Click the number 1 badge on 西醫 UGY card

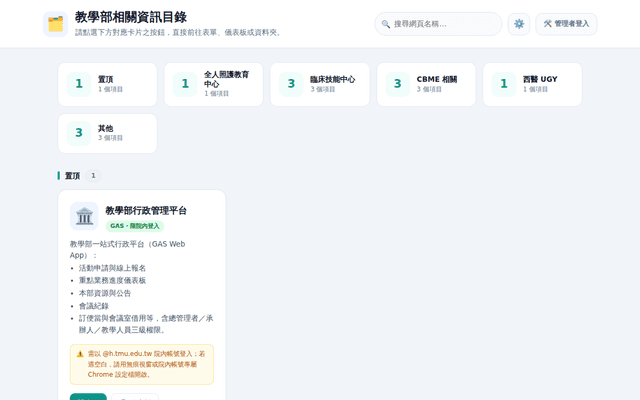(x=504, y=84)
